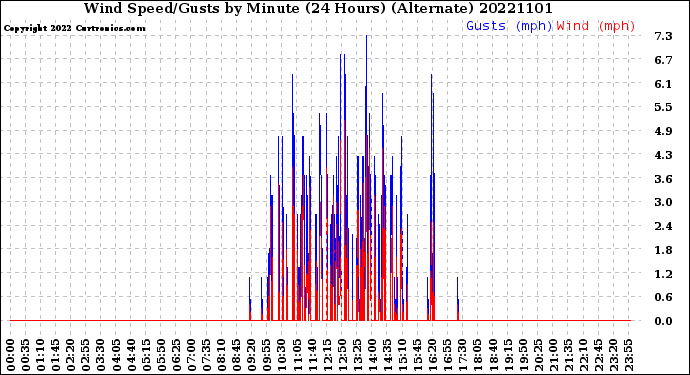Click the 18:05 time label

point(478,355)
